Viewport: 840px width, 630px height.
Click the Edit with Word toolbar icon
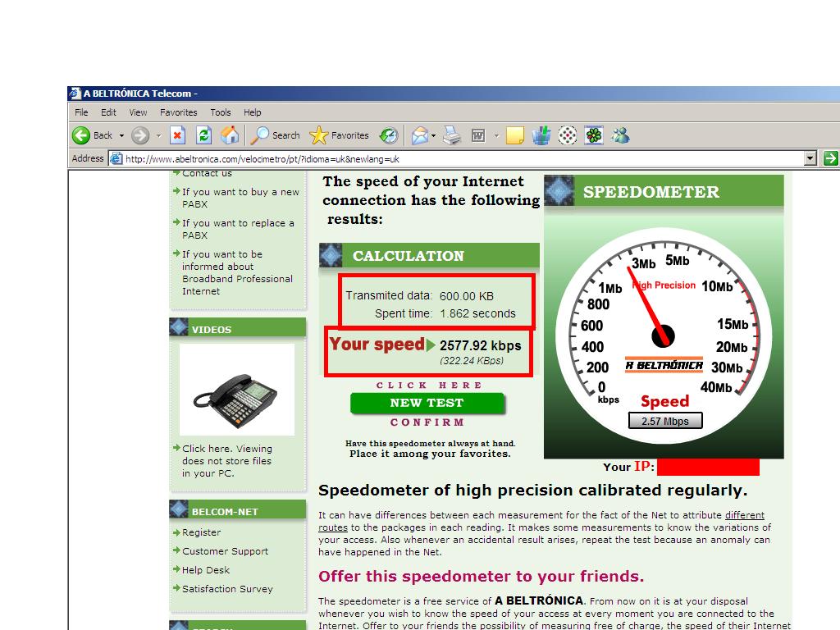click(x=478, y=135)
